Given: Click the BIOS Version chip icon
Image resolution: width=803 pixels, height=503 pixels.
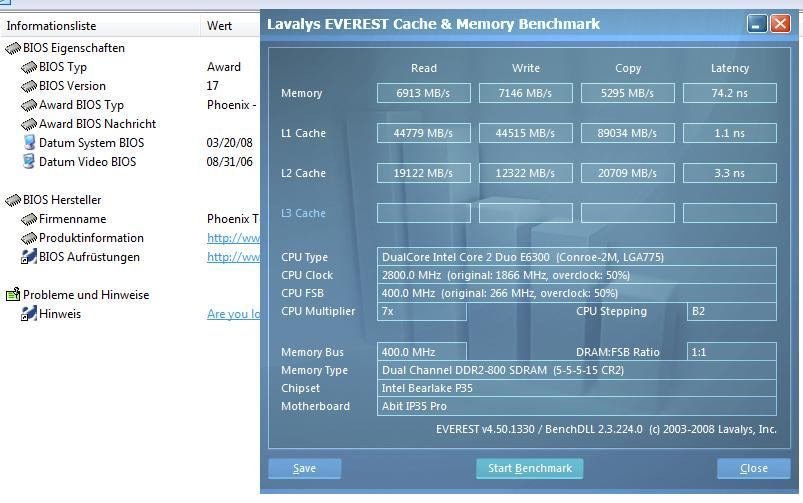Looking at the screenshot, I should [29, 86].
